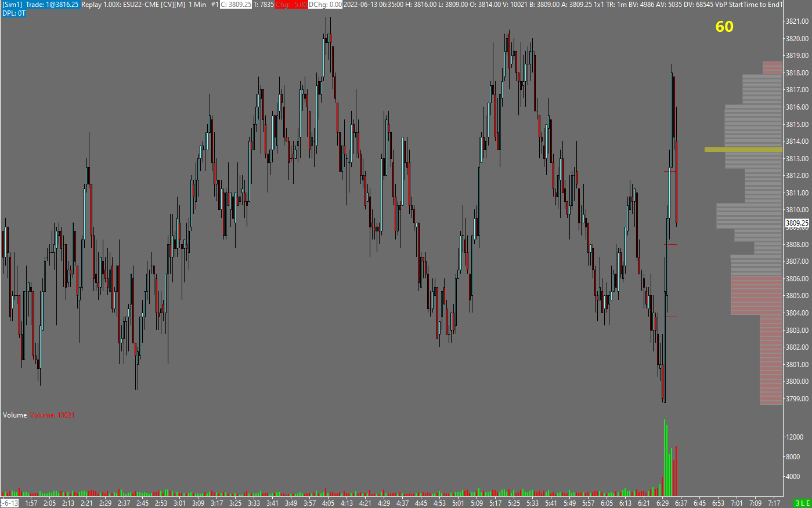This screenshot has width=812, height=508.
Task: Click the 'Replay 1.00X: ESU22-CME' symbol text
Action: 118,5
